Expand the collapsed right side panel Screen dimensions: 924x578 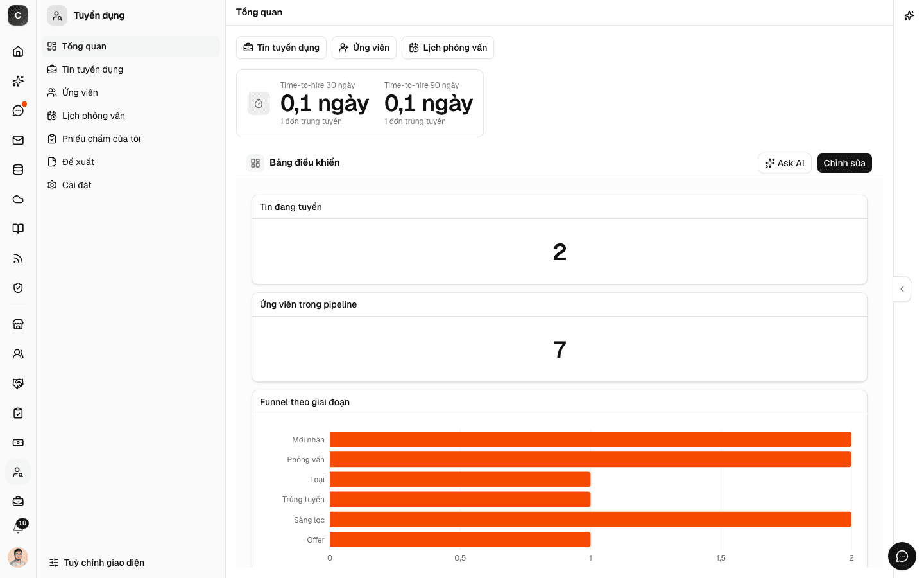pyautogui.click(x=902, y=289)
